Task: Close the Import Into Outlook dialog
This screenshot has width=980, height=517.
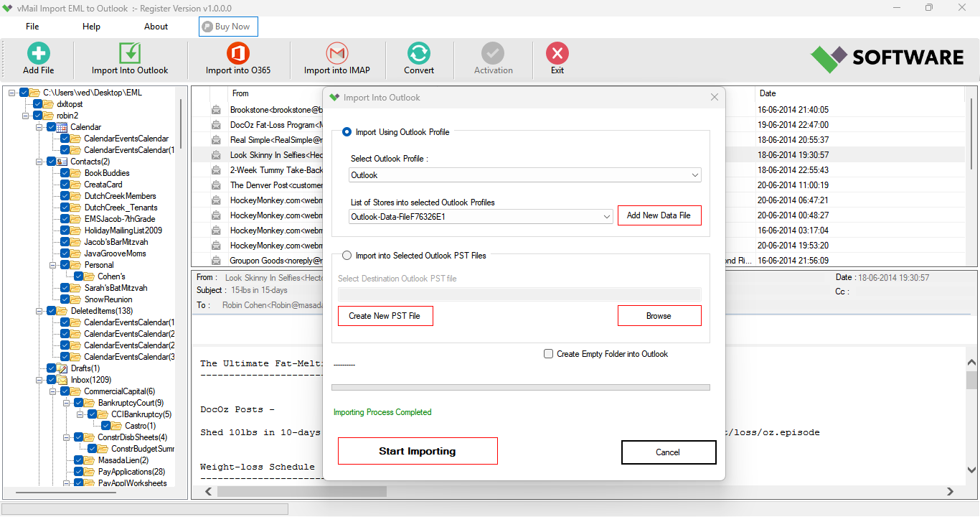Action: point(714,98)
